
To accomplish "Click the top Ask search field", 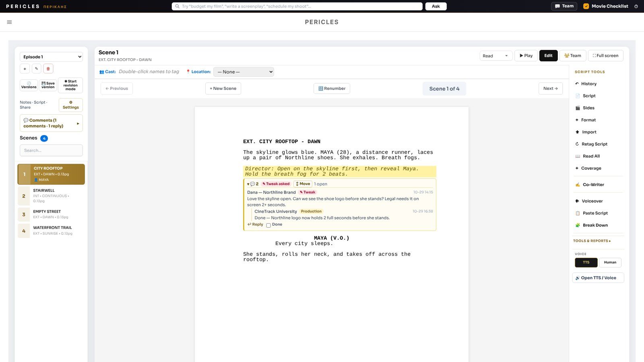I will [297, 6].
